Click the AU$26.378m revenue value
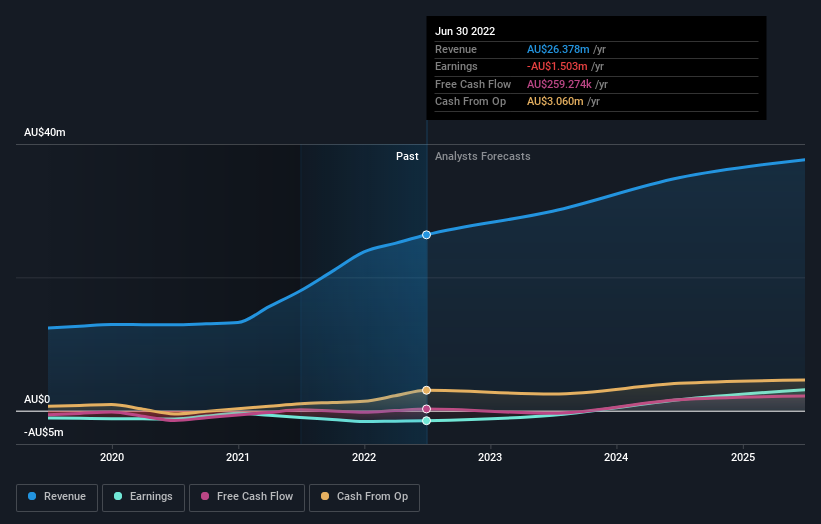This screenshot has width=821, height=524. (x=558, y=49)
